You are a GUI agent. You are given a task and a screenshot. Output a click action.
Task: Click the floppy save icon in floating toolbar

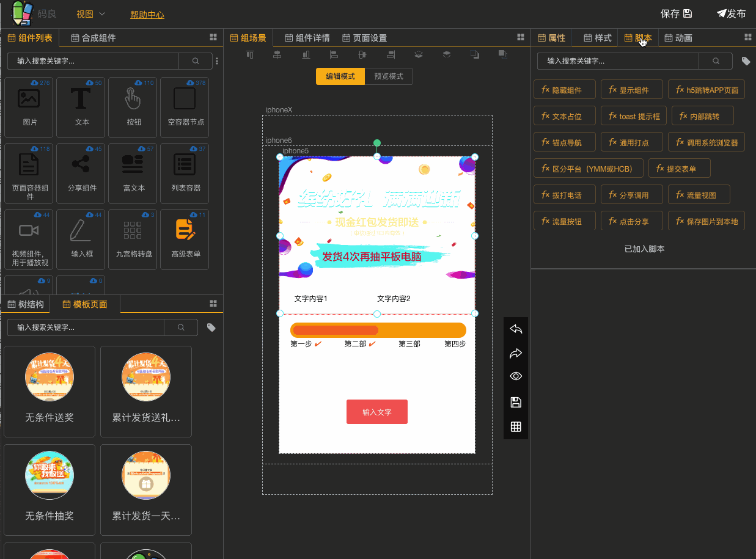click(x=516, y=402)
